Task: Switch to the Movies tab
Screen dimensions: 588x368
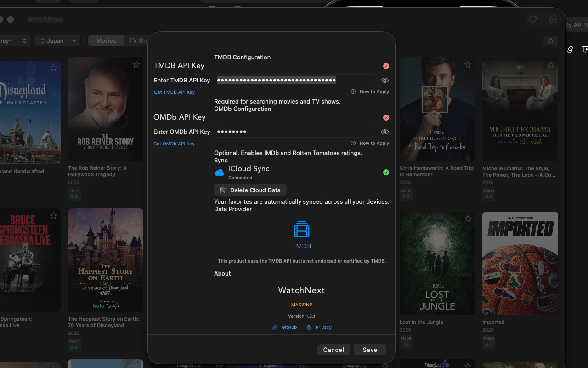Action: 106,40
